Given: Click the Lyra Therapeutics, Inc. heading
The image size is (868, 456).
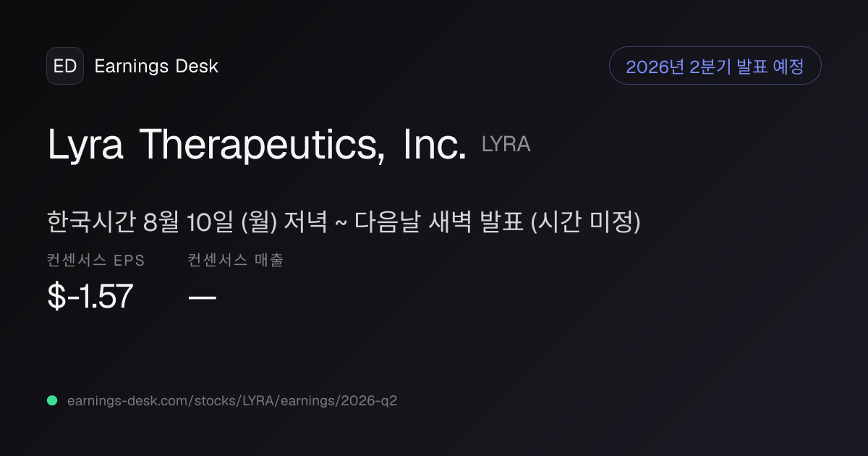Looking at the screenshot, I should pyautogui.click(x=257, y=145).
